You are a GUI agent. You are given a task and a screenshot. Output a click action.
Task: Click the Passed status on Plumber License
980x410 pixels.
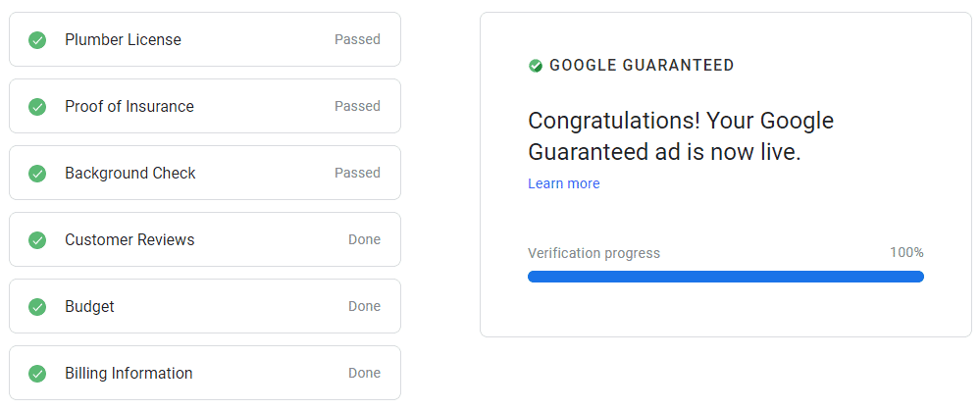coord(357,40)
